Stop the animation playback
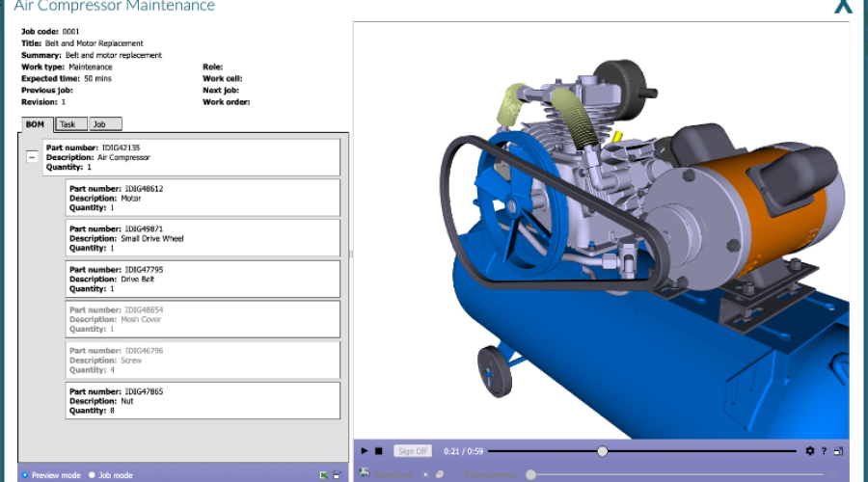The width and height of the screenshot is (868, 482). pyautogui.click(x=379, y=451)
